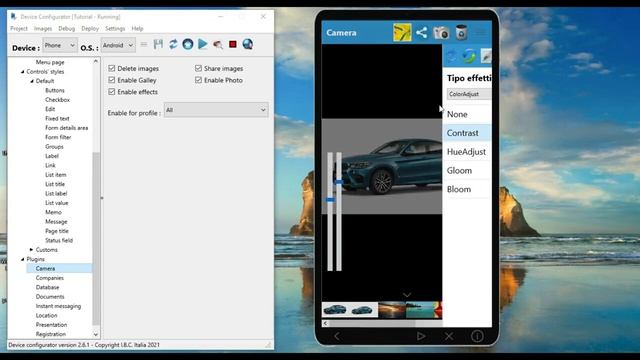Open the Project menu
Screen dimensions: 640x360
[x=19, y=29]
